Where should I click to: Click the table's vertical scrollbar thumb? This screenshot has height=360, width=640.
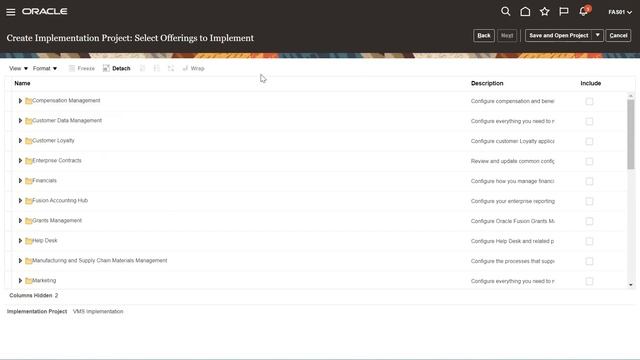click(x=631, y=134)
